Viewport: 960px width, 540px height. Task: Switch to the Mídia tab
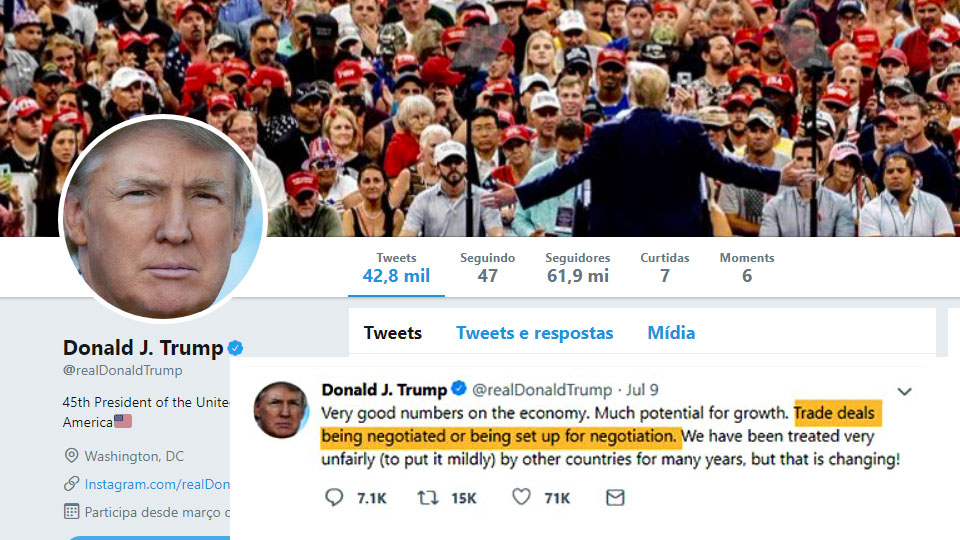(x=671, y=333)
